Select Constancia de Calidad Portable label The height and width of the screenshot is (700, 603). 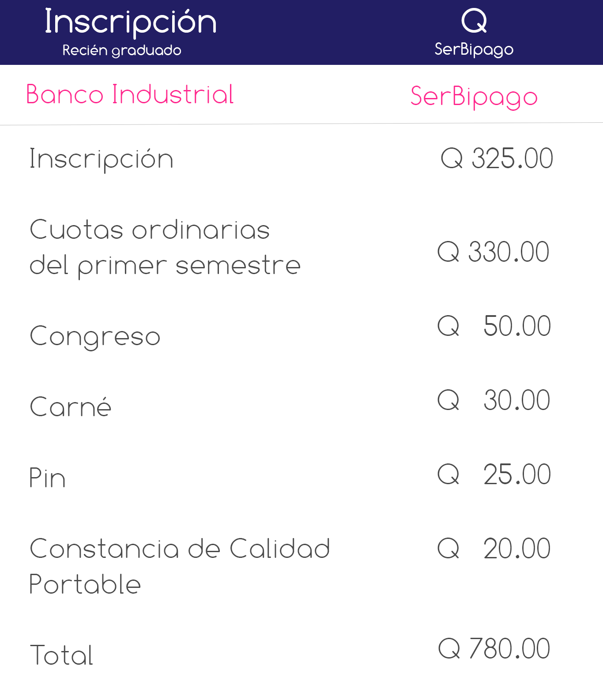point(180,567)
